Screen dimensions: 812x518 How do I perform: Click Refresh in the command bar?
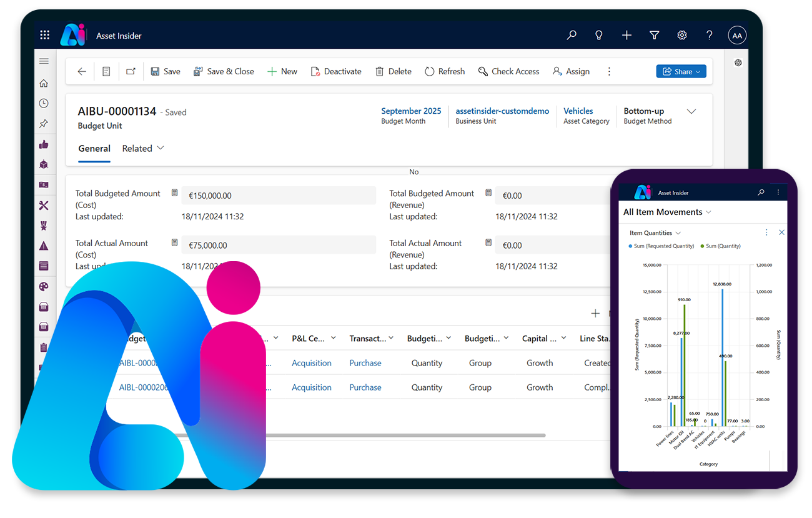coord(445,71)
